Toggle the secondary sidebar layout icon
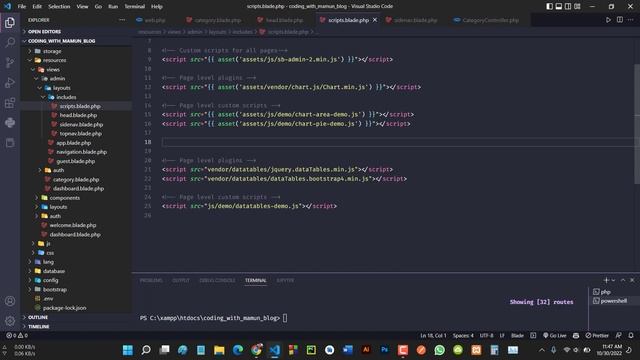Viewport: 640px width, 360px height. tap(568, 6)
